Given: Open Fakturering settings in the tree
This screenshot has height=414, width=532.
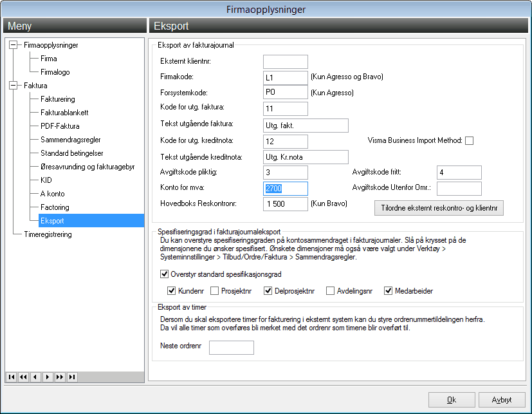Looking at the screenshot, I should click(x=58, y=99).
